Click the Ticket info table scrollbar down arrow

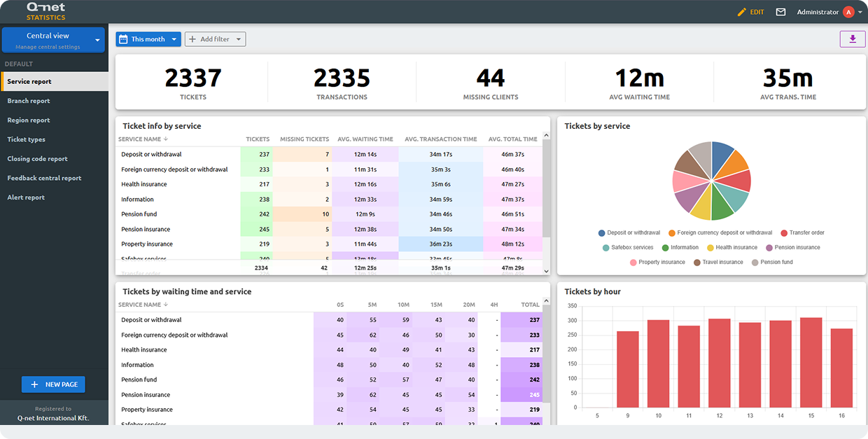(x=546, y=270)
